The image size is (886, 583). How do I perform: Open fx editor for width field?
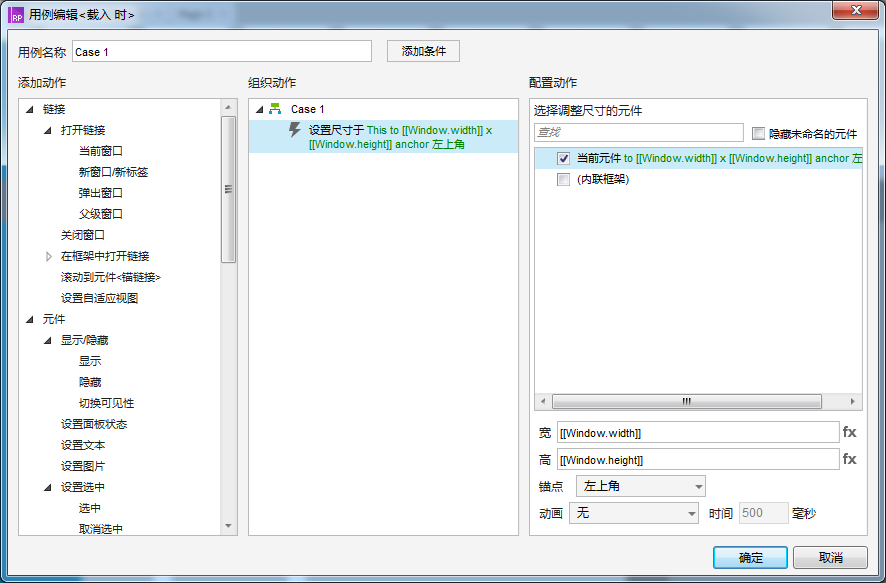[849, 432]
